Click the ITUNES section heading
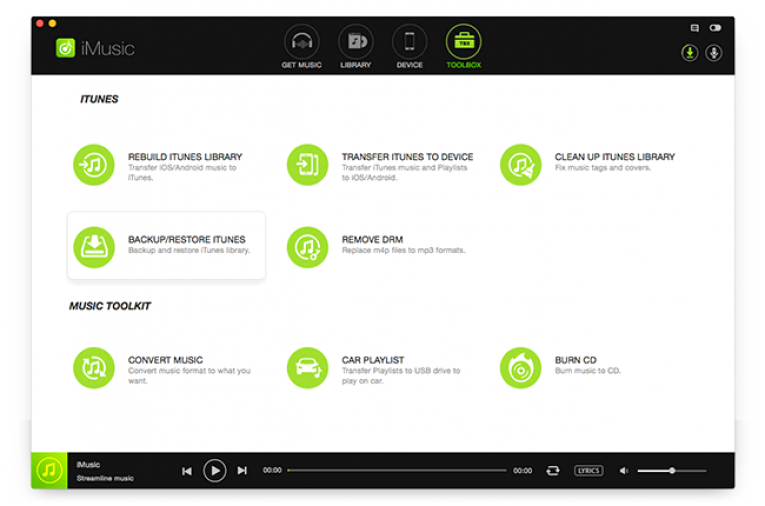 pyautogui.click(x=99, y=99)
